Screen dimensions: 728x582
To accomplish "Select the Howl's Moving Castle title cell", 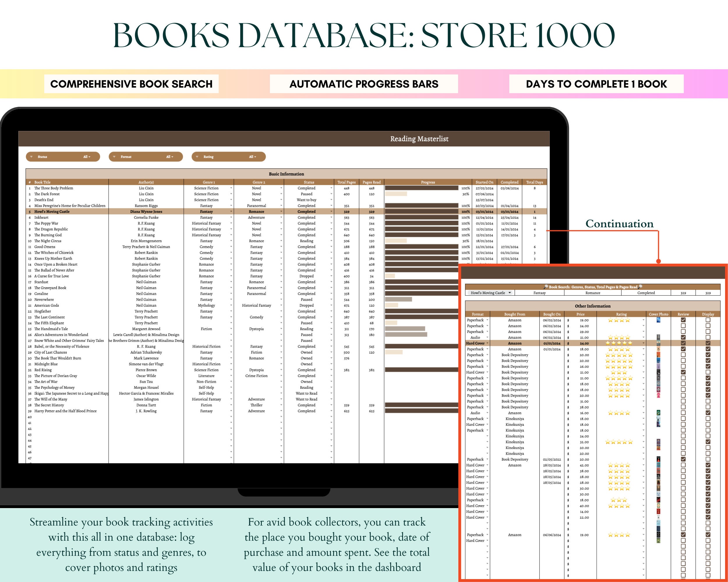I will (52, 212).
